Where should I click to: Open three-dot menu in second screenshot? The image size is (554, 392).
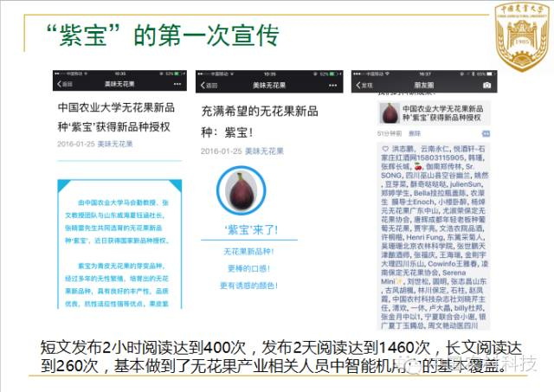(x=332, y=86)
